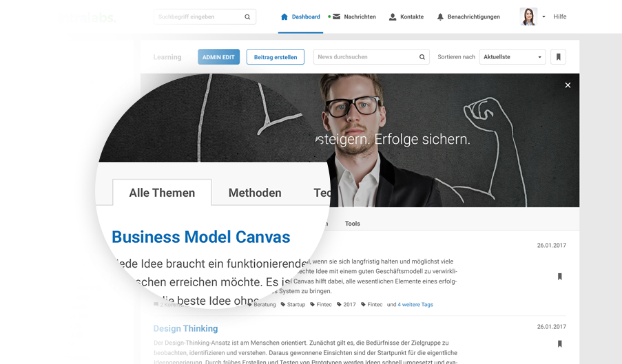Click the search icon in News durchsuchen
The width and height of the screenshot is (622, 364).
tap(422, 57)
